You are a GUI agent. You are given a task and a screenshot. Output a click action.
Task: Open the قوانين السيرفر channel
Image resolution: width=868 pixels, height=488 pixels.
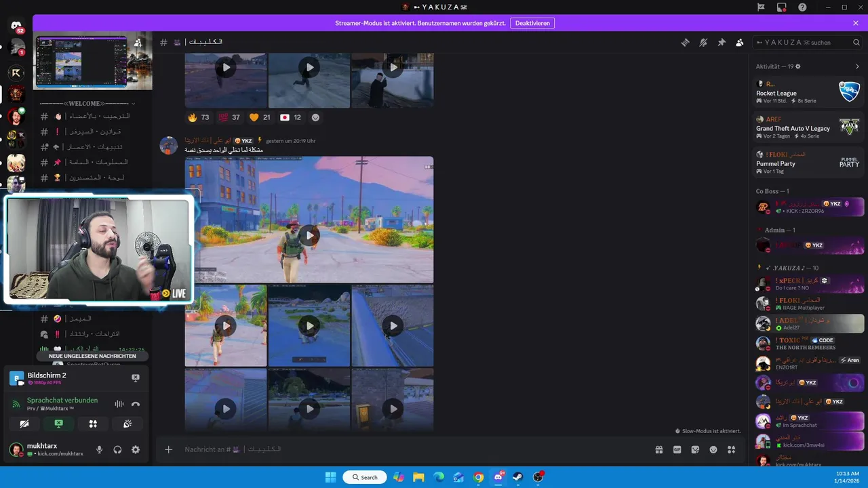(x=94, y=131)
